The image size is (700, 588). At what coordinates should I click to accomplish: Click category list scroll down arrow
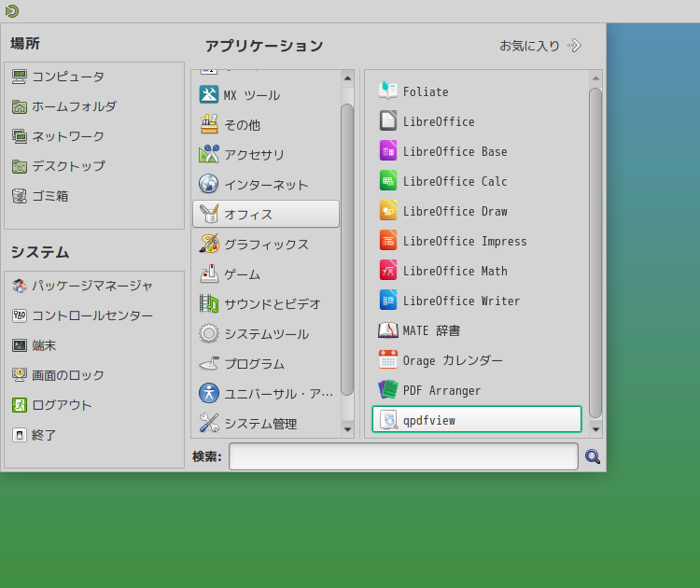(347, 429)
